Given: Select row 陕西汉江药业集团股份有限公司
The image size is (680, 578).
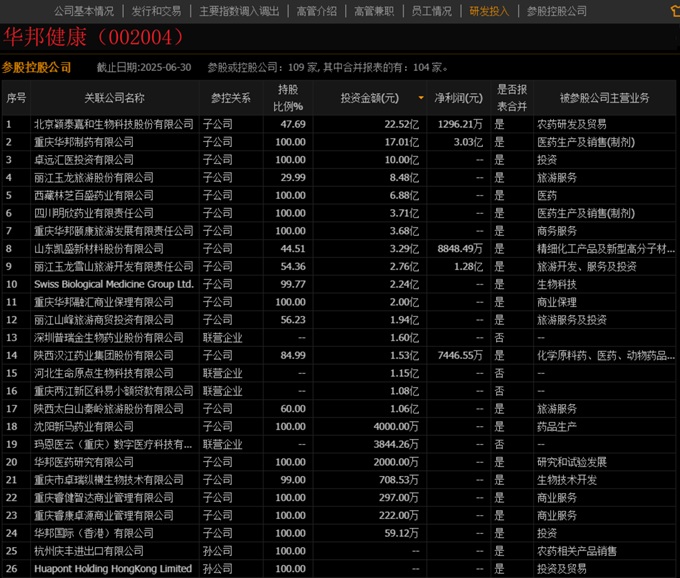Looking at the screenshot, I should click(339, 356).
